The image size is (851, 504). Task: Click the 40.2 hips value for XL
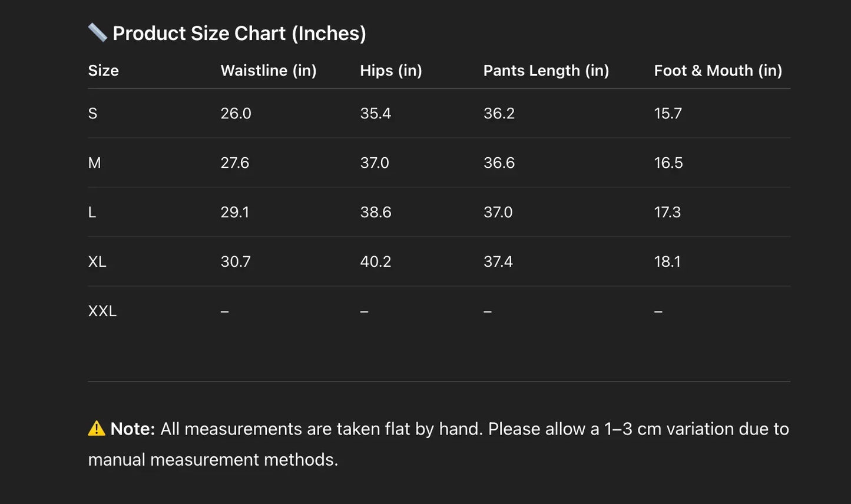(376, 262)
